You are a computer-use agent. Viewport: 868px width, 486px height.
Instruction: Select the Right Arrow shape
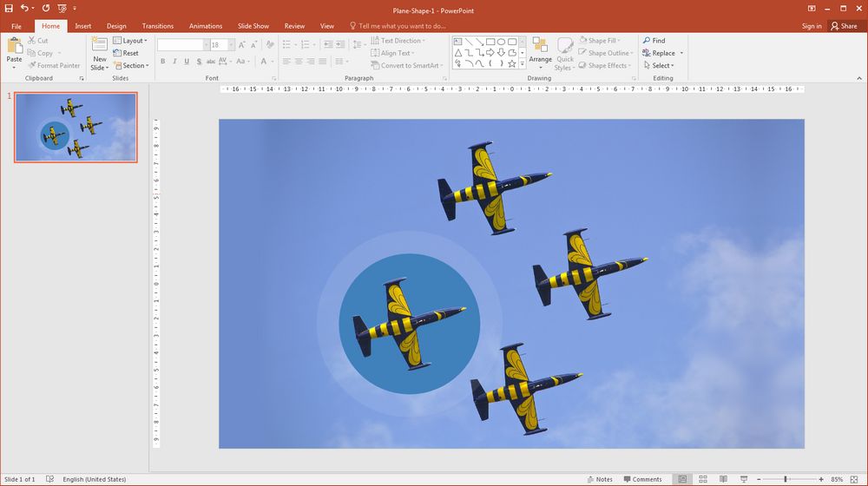[490, 53]
